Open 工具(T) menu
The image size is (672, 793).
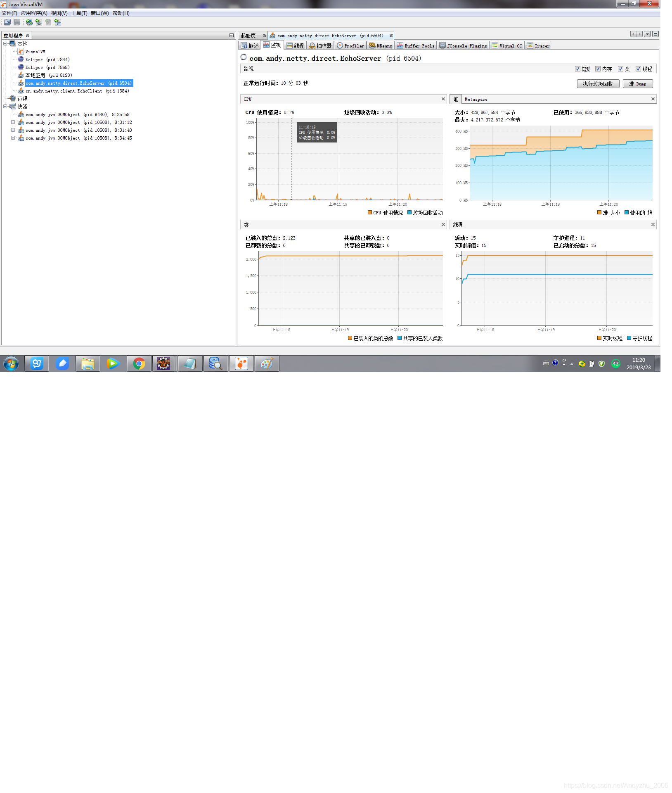pyautogui.click(x=79, y=13)
